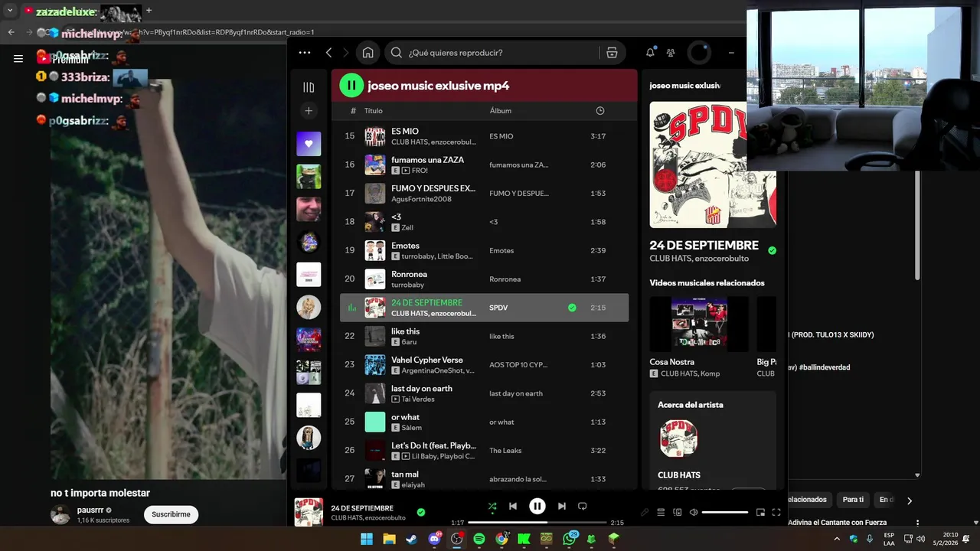Open Connect to a device icon
Image resolution: width=980 pixels, height=551 pixels.
[677, 512]
